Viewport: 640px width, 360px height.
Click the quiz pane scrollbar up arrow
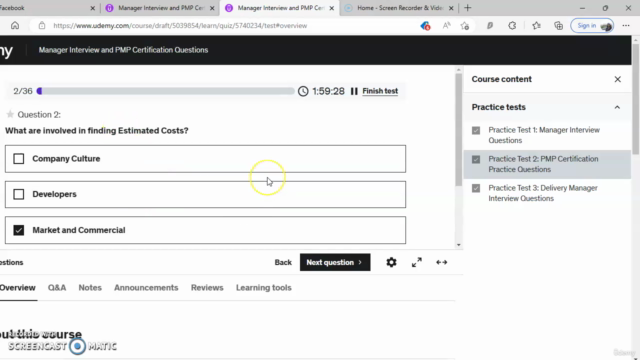(458, 70)
